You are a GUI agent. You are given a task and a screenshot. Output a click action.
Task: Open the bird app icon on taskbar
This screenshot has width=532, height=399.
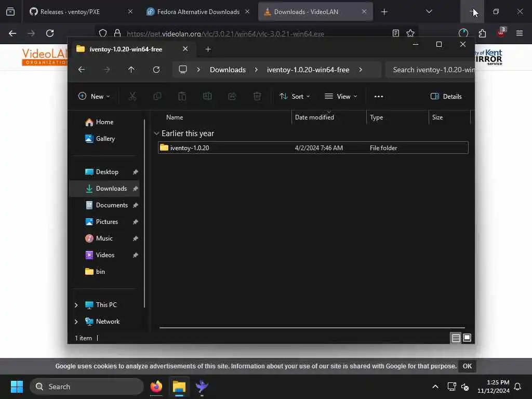click(x=202, y=387)
